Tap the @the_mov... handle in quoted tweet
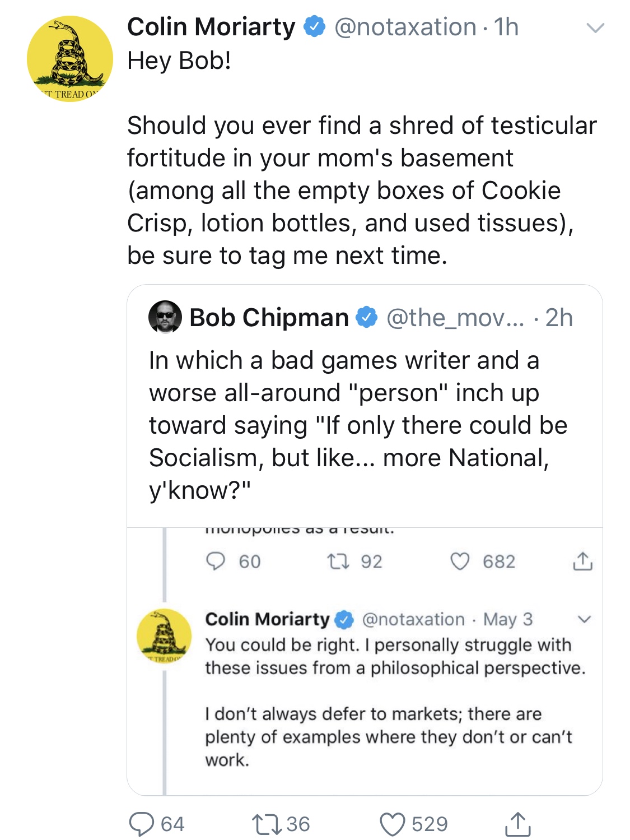630x840 pixels. coord(455,318)
